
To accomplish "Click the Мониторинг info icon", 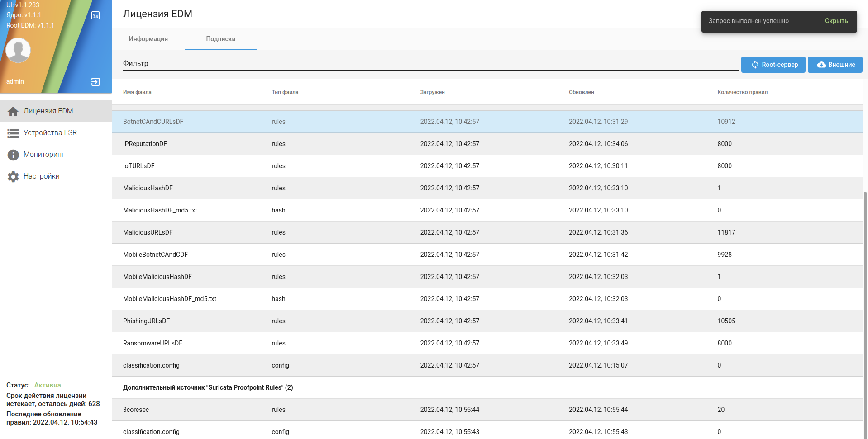I will click(x=13, y=155).
